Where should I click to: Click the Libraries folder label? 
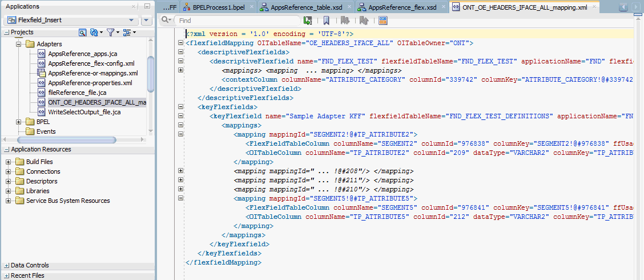[x=38, y=191]
